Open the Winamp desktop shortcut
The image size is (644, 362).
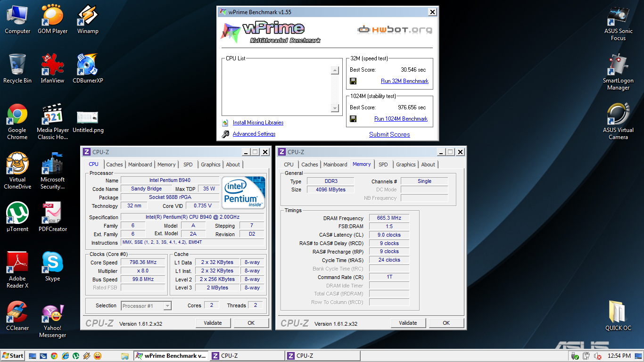tap(88, 19)
